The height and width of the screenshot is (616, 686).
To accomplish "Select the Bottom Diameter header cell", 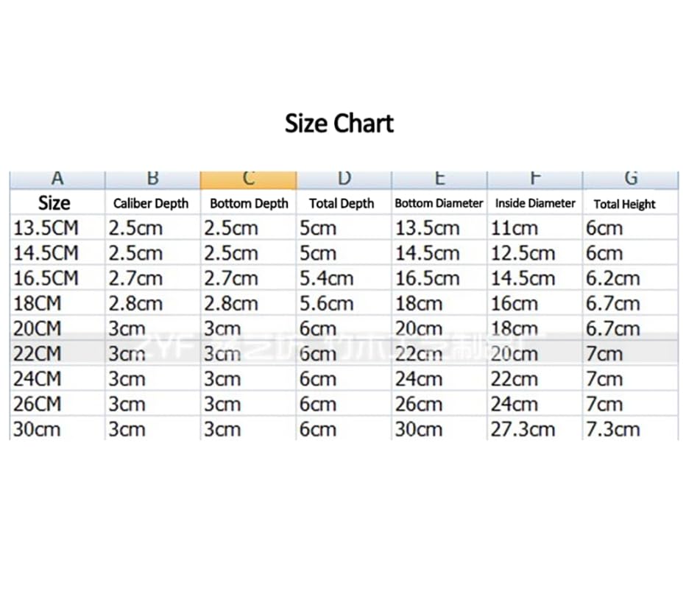I will click(x=439, y=202).
